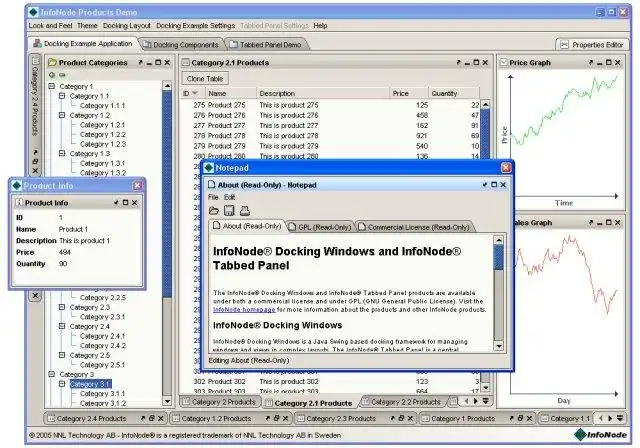Screen dimensions: 640x448
Task: Maximize the Category 2.1 Products view
Action: [476, 62]
